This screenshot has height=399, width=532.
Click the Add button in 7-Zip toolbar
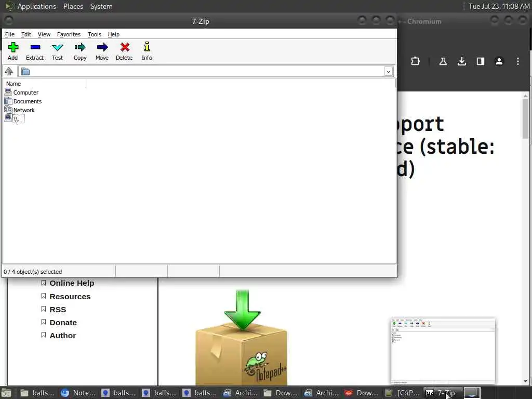tap(13, 51)
